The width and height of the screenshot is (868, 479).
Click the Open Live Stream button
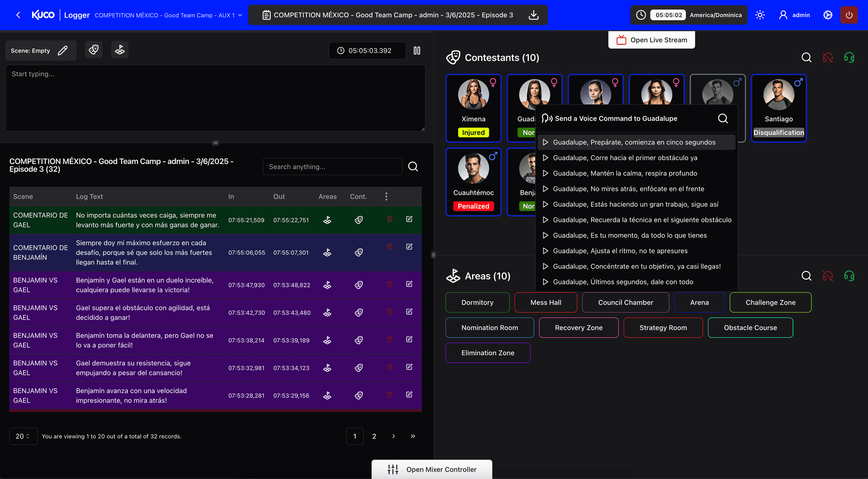pos(651,40)
